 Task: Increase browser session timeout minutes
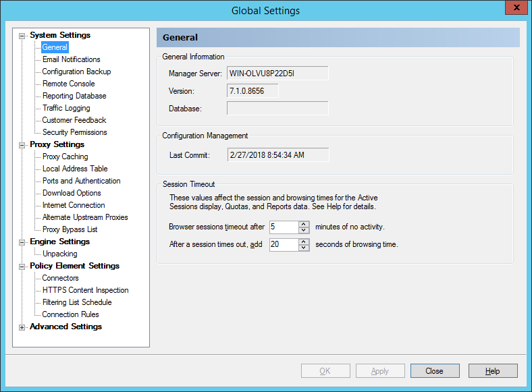pyautogui.click(x=304, y=224)
